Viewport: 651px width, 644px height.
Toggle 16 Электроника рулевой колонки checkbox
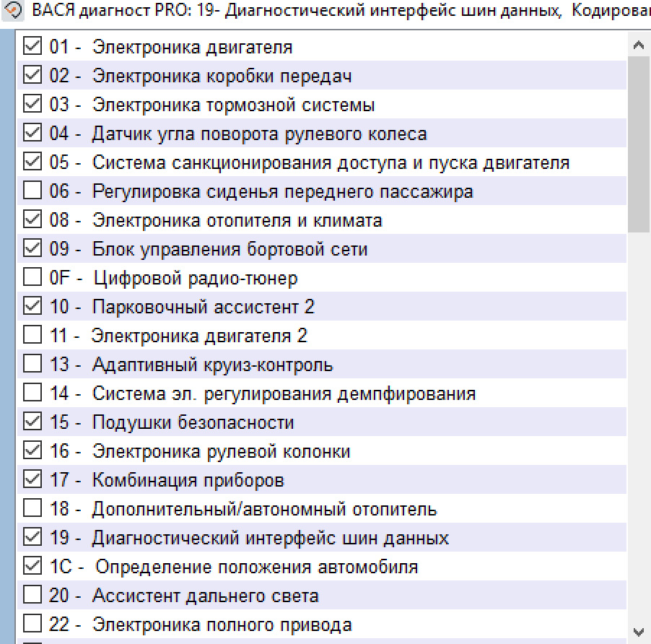pos(32,450)
